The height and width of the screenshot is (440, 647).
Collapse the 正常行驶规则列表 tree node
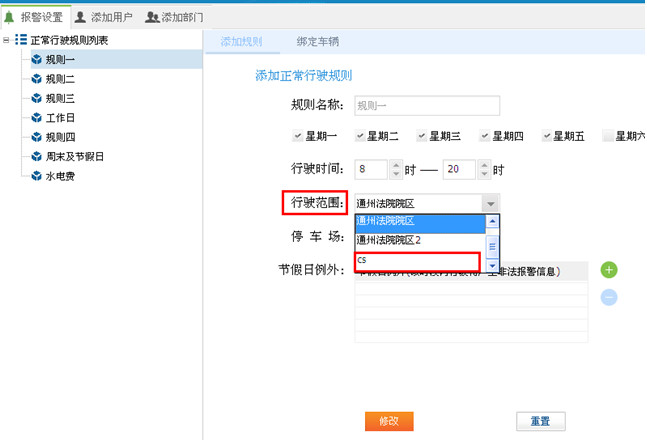pos(8,40)
